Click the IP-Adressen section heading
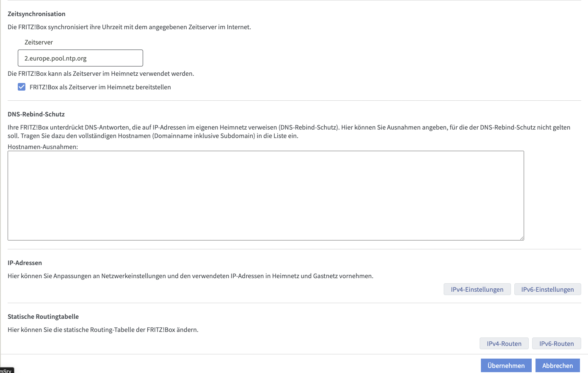Image resolution: width=588 pixels, height=373 pixels. (x=25, y=262)
